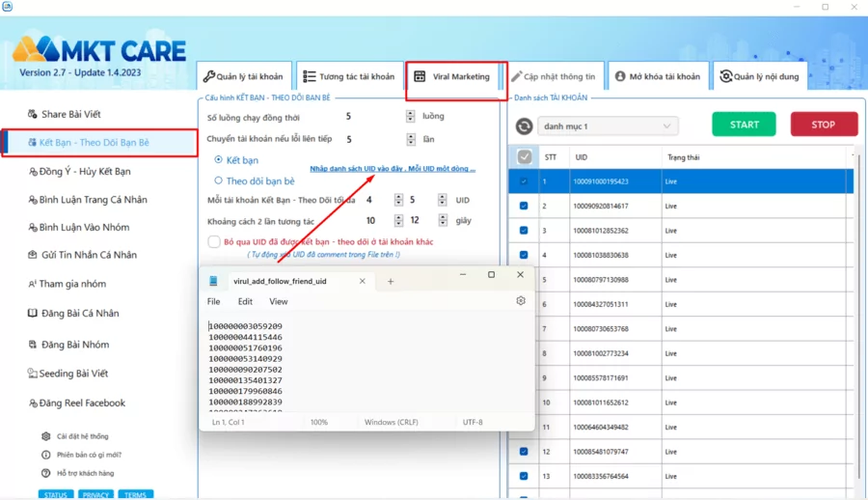Viewport: 868px width, 500px height.
Task: Click the Seeding Bài Viết icon
Action: (x=33, y=373)
